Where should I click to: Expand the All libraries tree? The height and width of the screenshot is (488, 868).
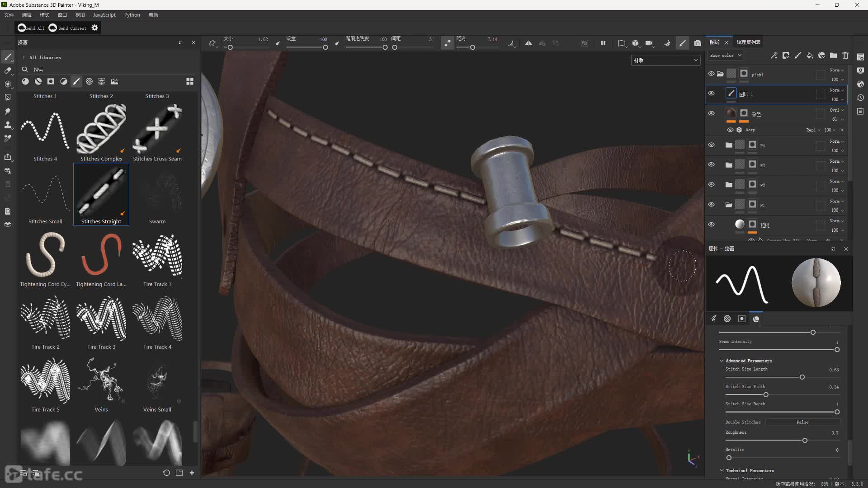click(x=24, y=57)
